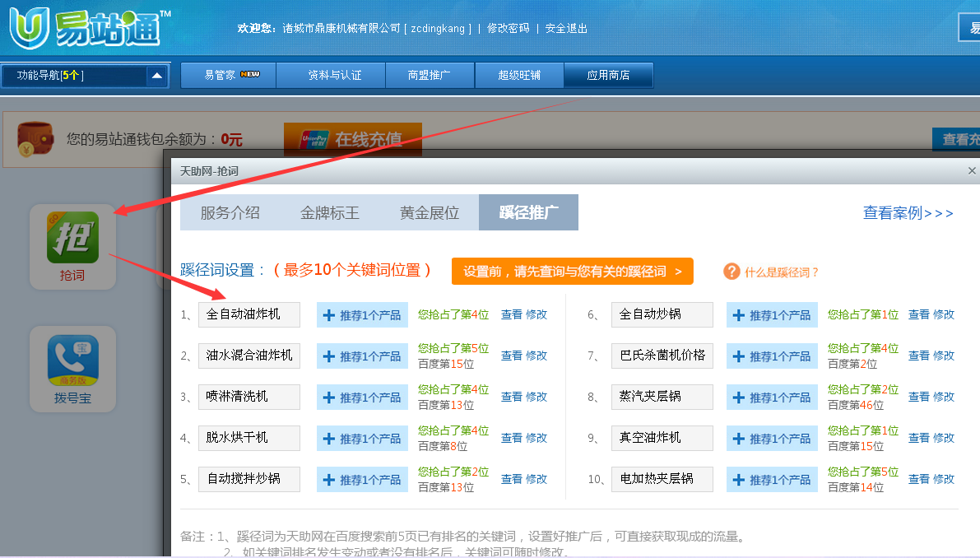Select 资料与认证 in the navigation bar
This screenshot has height=558, width=980.
click(334, 75)
